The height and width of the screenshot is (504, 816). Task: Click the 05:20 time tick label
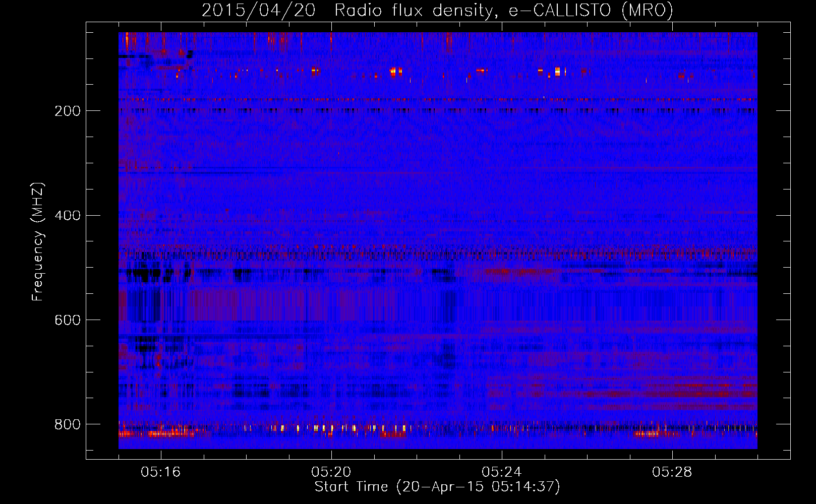(x=331, y=472)
